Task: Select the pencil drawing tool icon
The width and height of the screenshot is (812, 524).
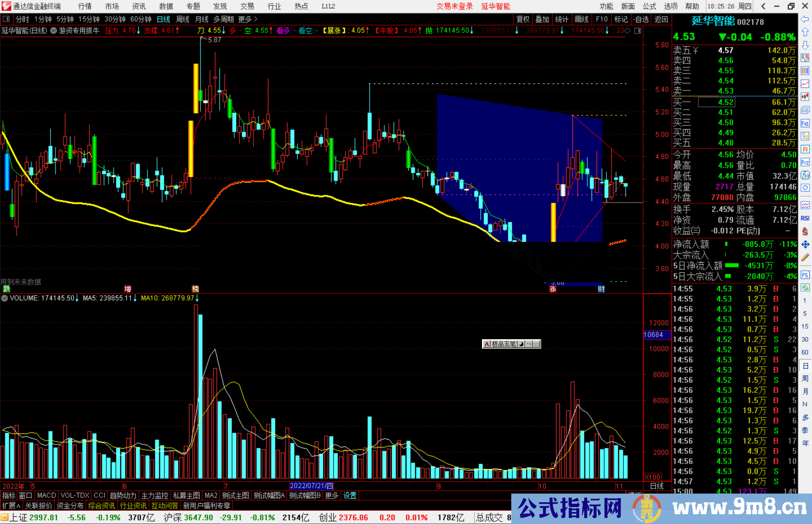Action: [805, 257]
